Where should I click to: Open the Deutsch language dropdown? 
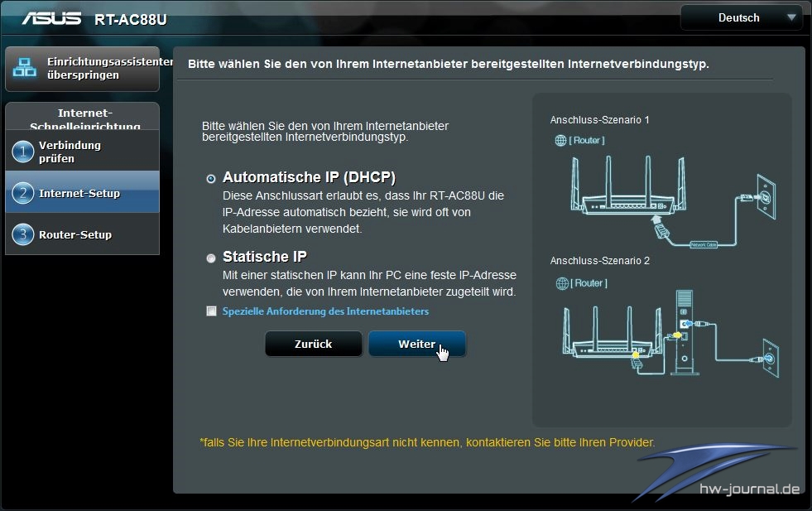pos(741,17)
